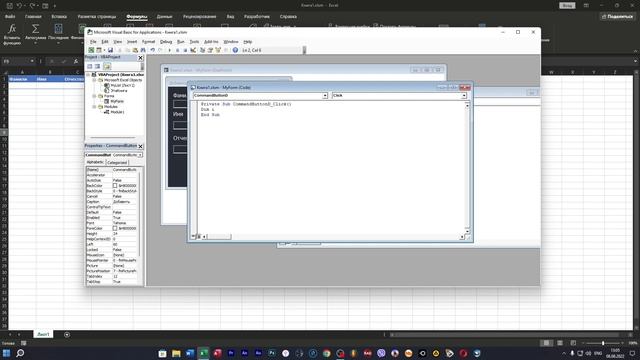The image size is (640, 360).
Task: Open Object Browser toolbar icon
Action: pyautogui.click(x=218, y=50)
